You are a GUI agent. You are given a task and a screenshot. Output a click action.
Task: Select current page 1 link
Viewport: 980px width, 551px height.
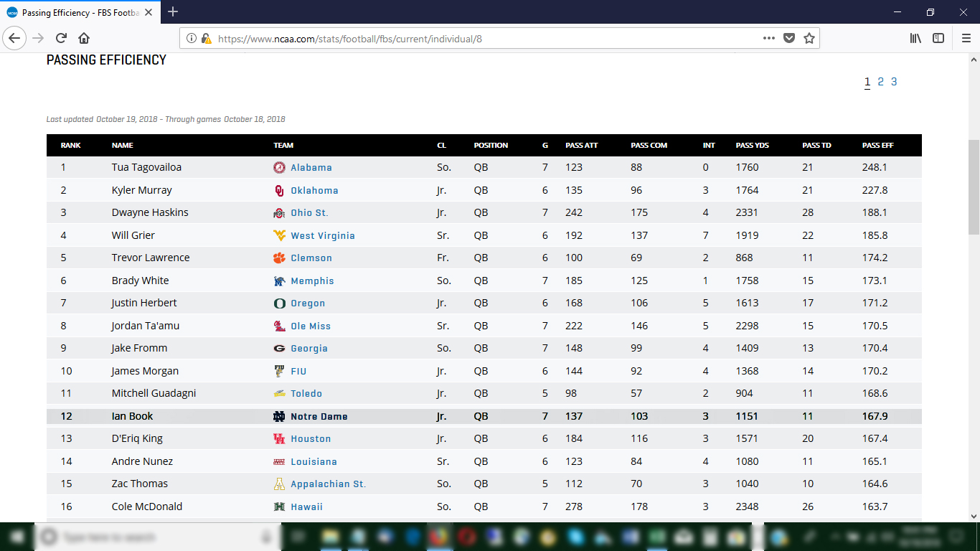click(867, 82)
